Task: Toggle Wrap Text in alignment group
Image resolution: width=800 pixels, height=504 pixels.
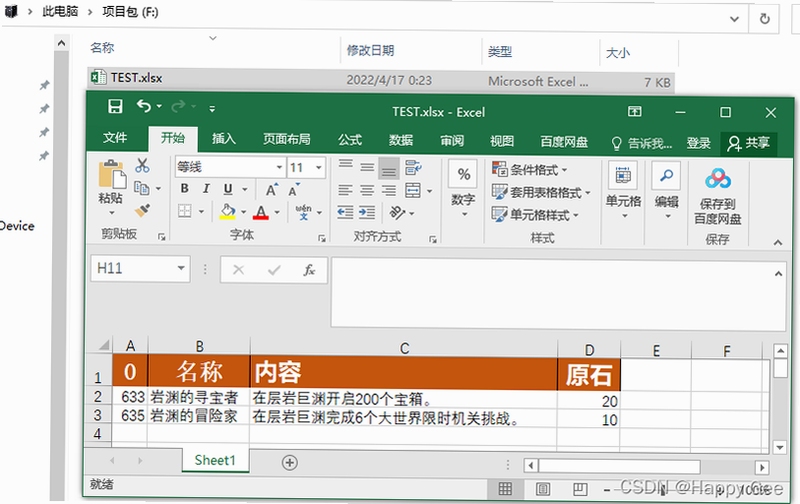Action: tap(413, 167)
